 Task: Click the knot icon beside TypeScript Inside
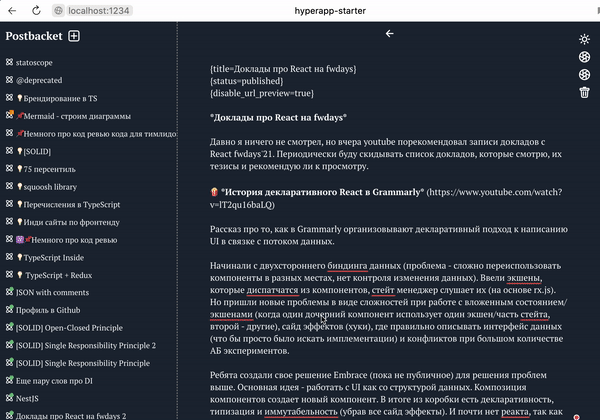10,257
